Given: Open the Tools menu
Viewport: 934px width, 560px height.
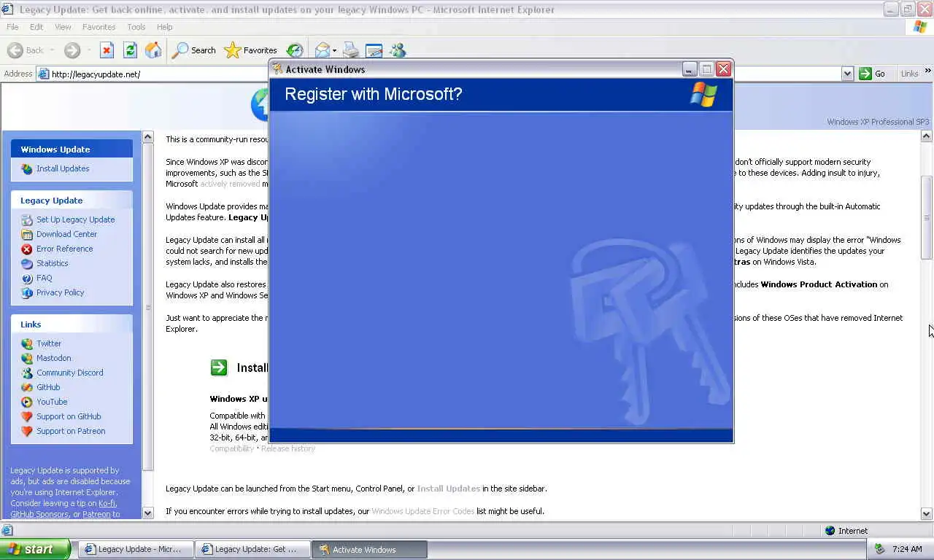Looking at the screenshot, I should (x=136, y=27).
